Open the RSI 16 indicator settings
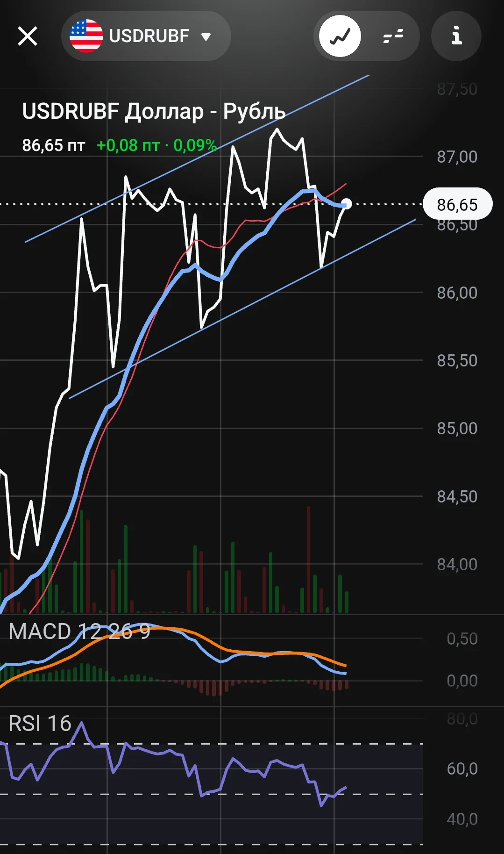 [40, 724]
